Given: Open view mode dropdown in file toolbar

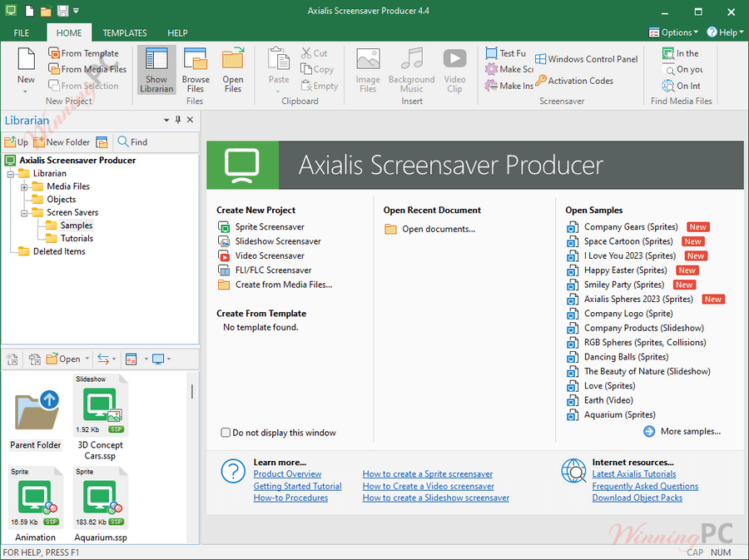Looking at the screenshot, I should click(x=146, y=359).
